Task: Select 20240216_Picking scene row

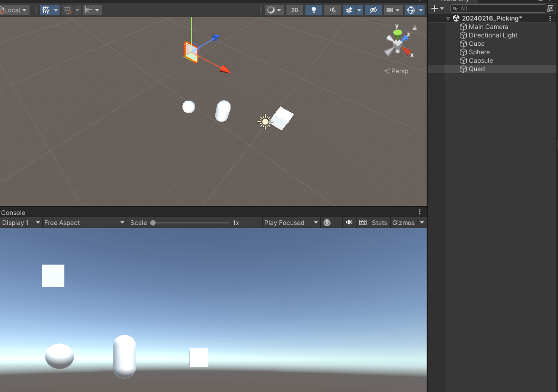Action: [x=493, y=18]
